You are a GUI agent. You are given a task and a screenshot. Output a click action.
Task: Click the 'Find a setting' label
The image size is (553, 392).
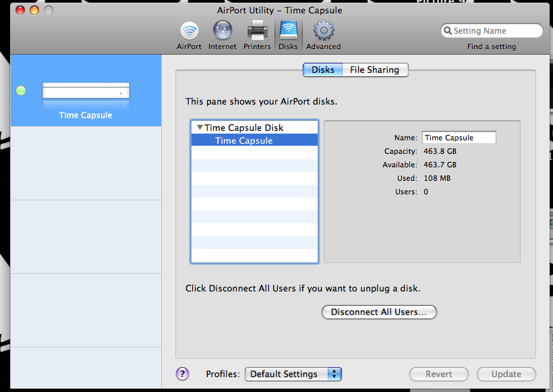[x=492, y=47]
